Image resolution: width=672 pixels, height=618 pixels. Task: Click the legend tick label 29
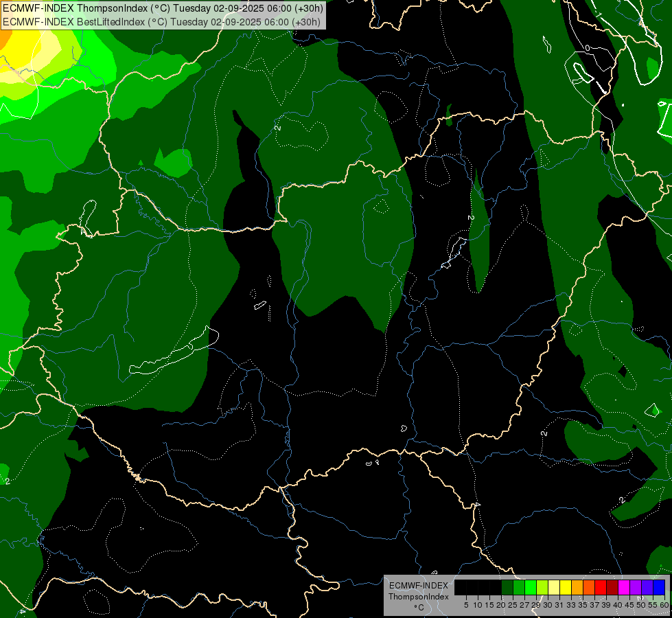536,605
